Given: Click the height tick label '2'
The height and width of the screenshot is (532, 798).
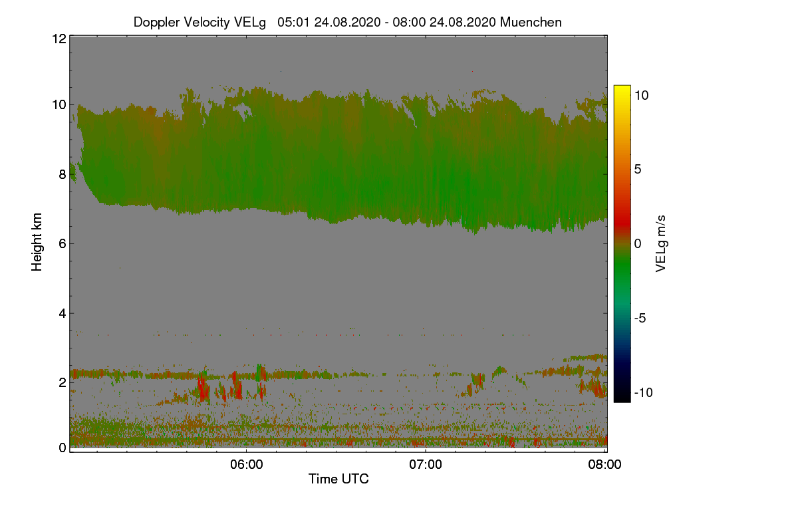Looking at the screenshot, I should [63, 382].
